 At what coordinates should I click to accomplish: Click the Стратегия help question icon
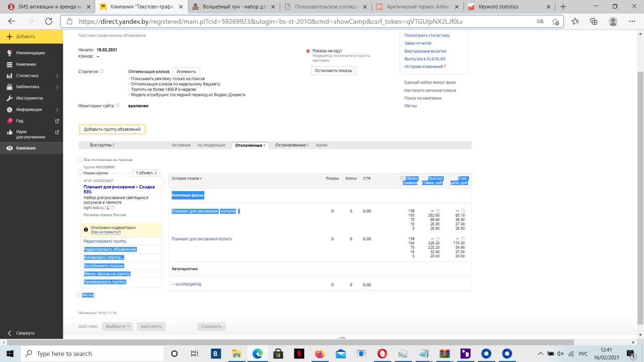pyautogui.click(x=102, y=71)
